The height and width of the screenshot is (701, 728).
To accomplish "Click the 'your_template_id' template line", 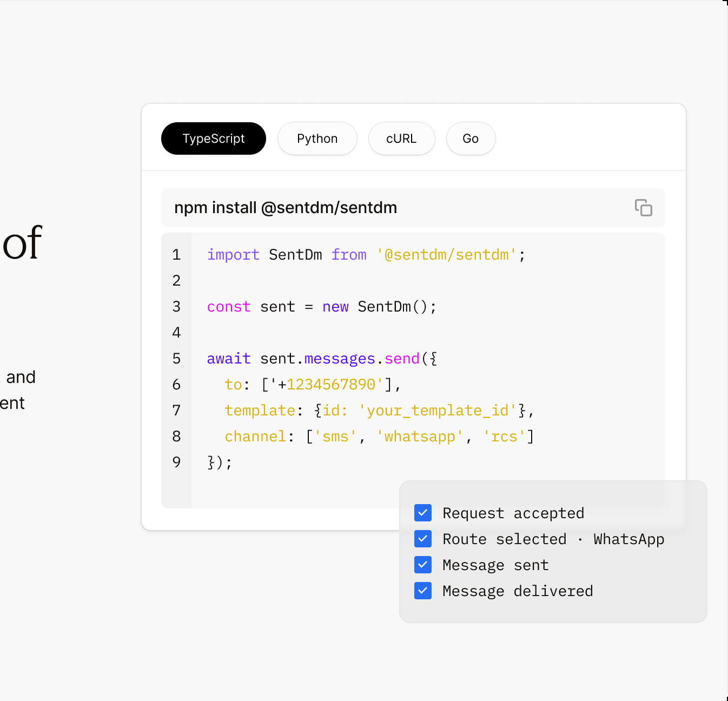I will (x=379, y=411).
